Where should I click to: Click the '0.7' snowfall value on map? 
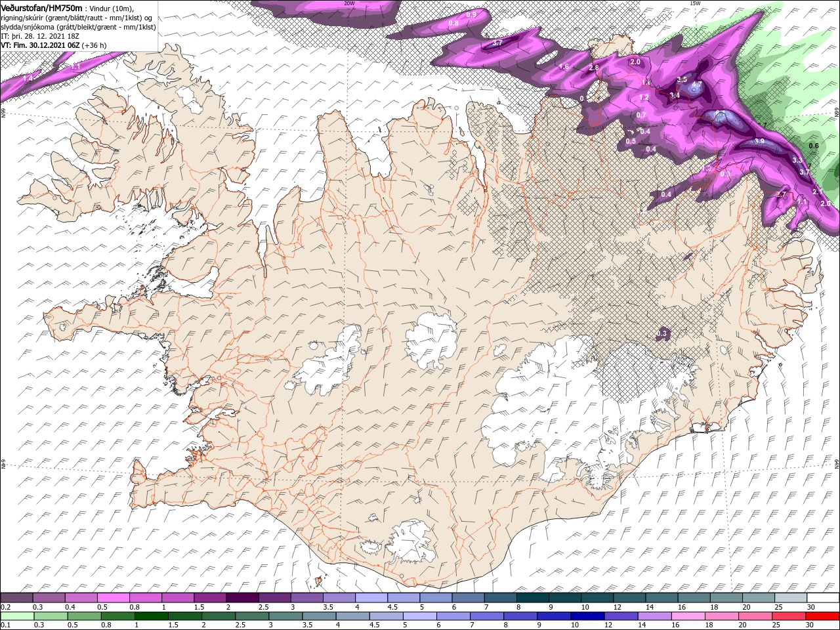pos(641,115)
